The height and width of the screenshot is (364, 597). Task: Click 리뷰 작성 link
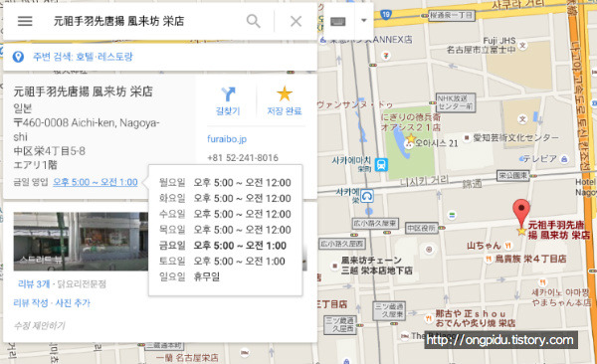31,303
